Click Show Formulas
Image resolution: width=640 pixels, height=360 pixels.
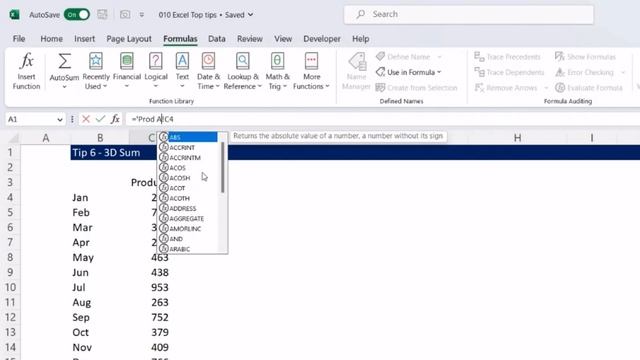585,57
